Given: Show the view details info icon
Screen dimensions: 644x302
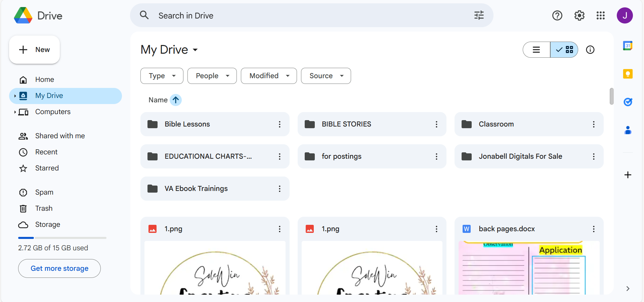Looking at the screenshot, I should 590,50.
